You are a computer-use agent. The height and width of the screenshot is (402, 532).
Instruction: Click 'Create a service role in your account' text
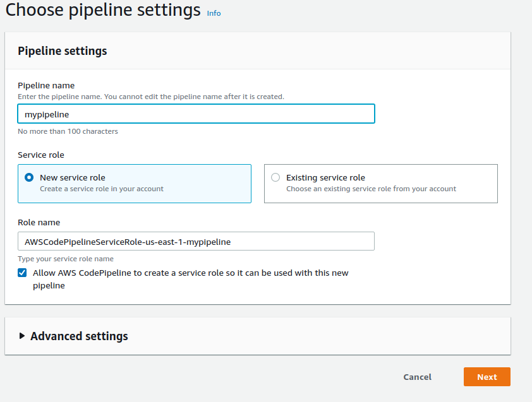pyautogui.click(x=102, y=189)
